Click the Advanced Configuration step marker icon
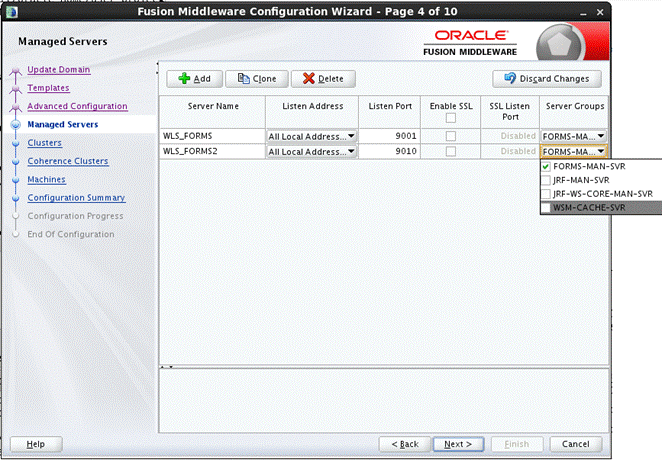The width and height of the screenshot is (662, 463). (x=16, y=107)
